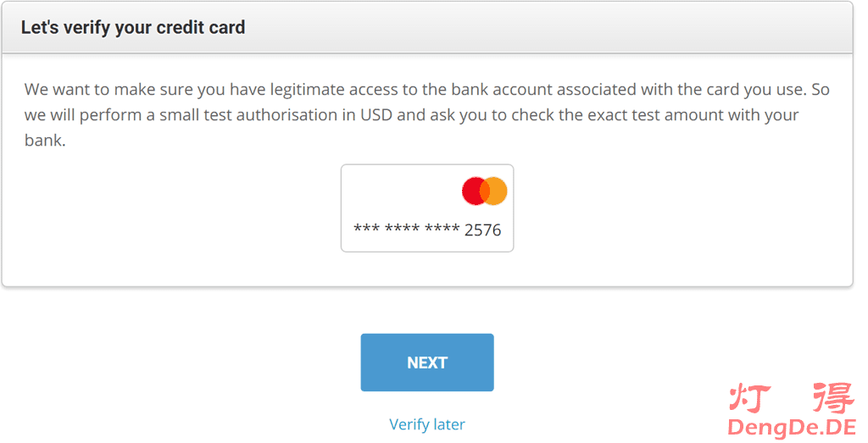
Task: Select the card thumbnail ending in 2576
Action: [427, 208]
